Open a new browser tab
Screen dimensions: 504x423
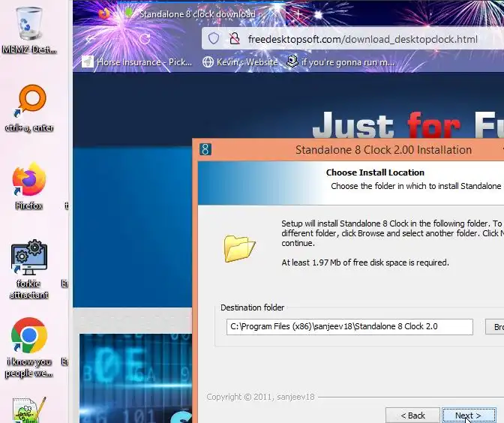(298, 13)
